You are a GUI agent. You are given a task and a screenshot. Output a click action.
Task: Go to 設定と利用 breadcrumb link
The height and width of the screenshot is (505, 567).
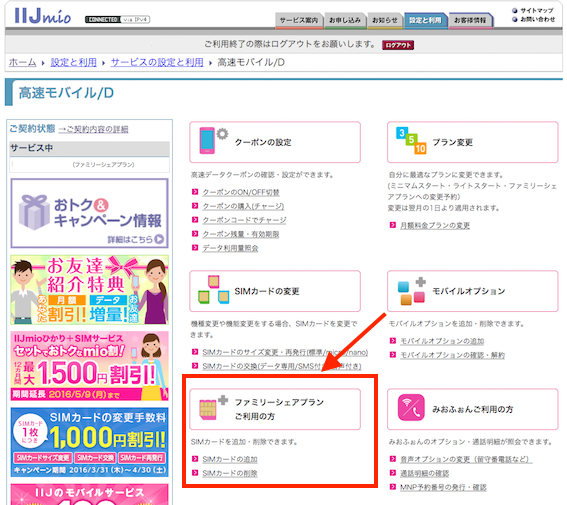point(73,62)
